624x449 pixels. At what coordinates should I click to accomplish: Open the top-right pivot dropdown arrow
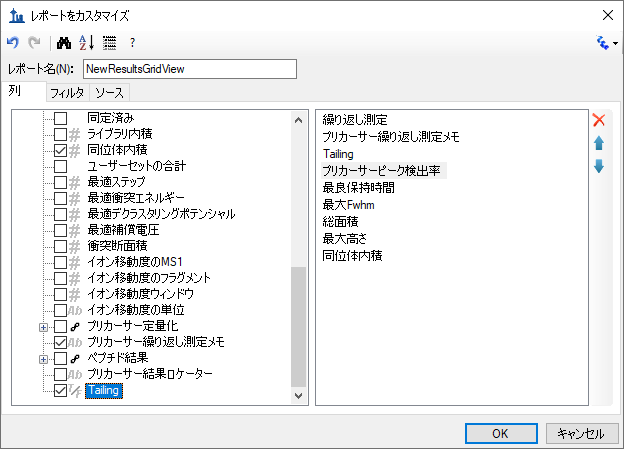pos(615,43)
